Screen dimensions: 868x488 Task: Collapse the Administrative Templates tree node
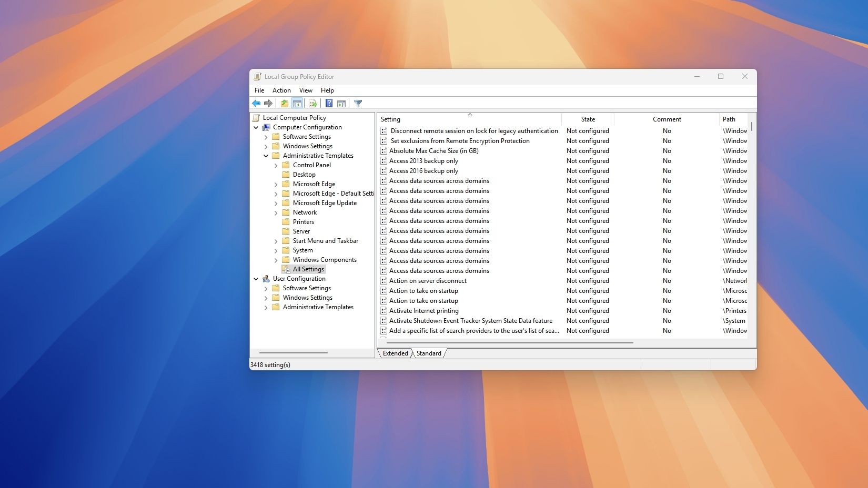(266, 156)
